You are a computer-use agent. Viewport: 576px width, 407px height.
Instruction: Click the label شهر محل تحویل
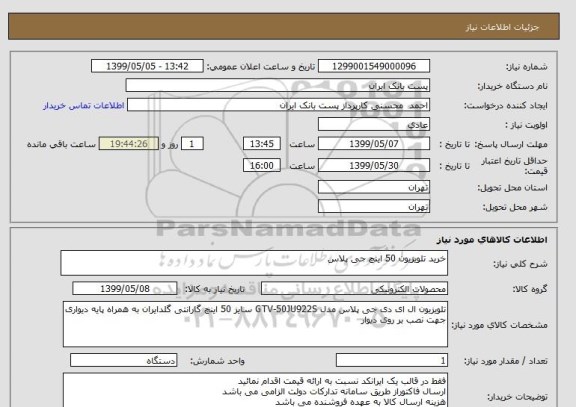pos(515,207)
